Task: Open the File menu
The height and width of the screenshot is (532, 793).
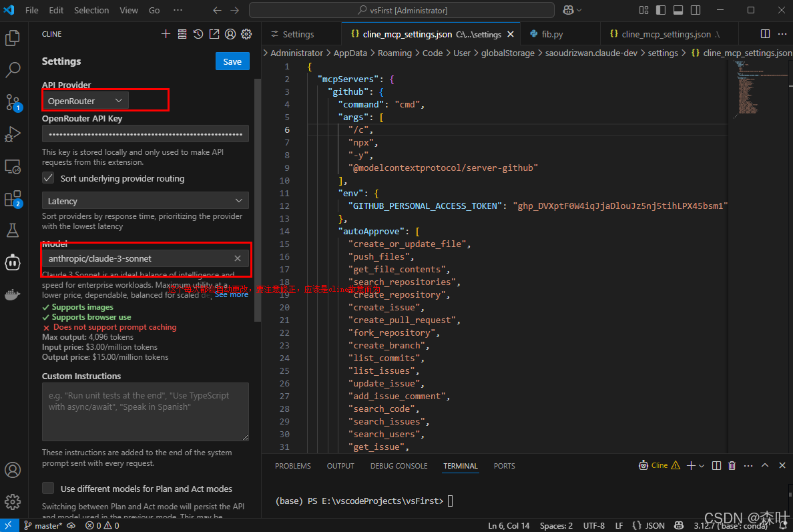Action: point(32,10)
